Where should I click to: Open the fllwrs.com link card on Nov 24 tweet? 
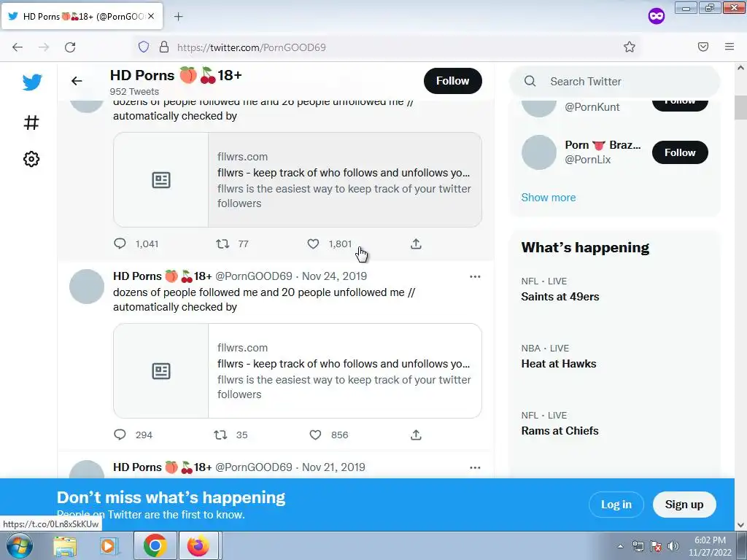(298, 371)
